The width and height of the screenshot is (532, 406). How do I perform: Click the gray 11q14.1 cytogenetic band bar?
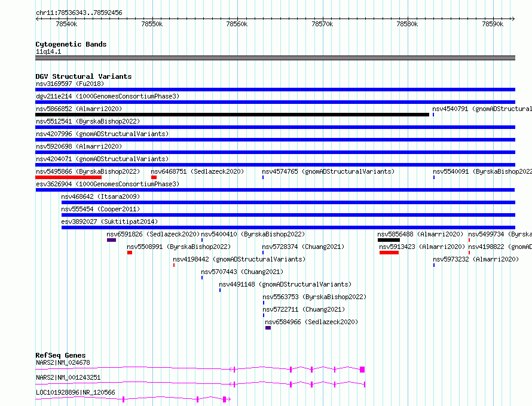(x=275, y=58)
